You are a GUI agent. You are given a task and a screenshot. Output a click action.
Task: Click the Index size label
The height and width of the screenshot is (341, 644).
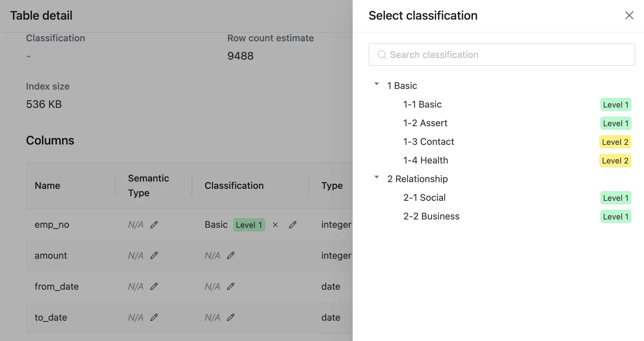click(x=48, y=86)
